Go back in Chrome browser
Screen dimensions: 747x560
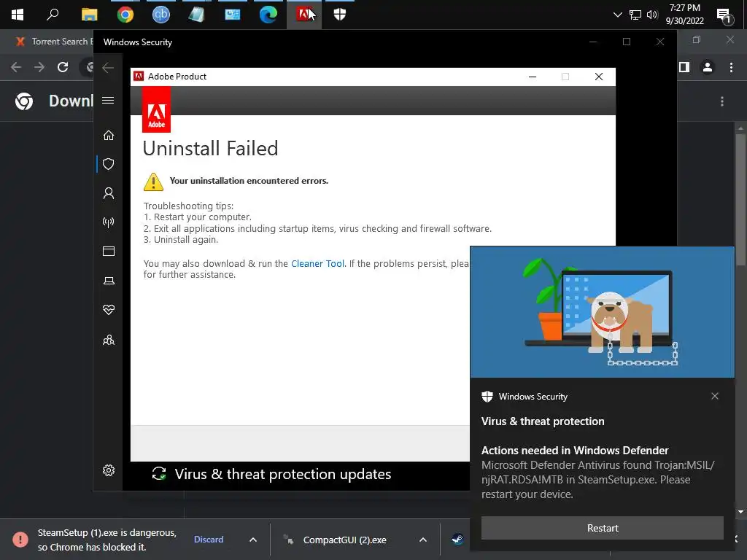[16, 67]
